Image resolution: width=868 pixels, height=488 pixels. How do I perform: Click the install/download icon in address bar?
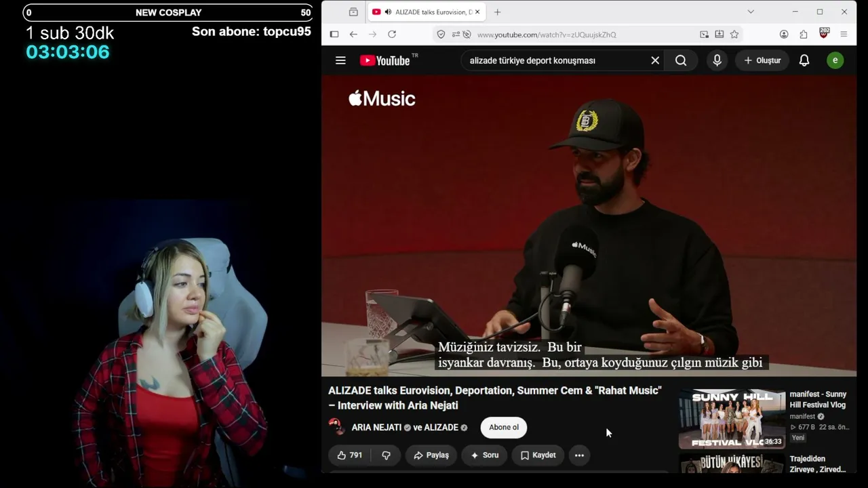tap(719, 34)
